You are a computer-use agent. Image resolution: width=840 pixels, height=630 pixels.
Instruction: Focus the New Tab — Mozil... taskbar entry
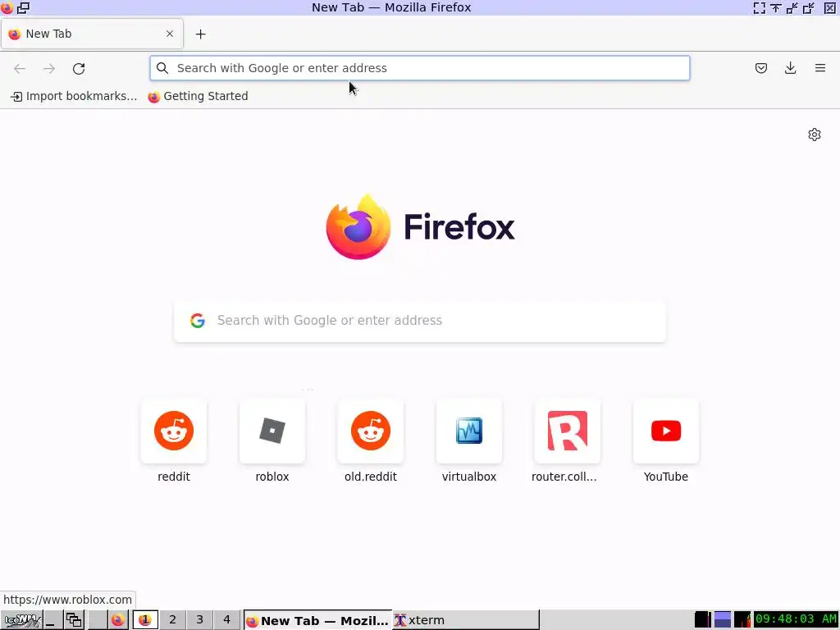[x=317, y=620]
